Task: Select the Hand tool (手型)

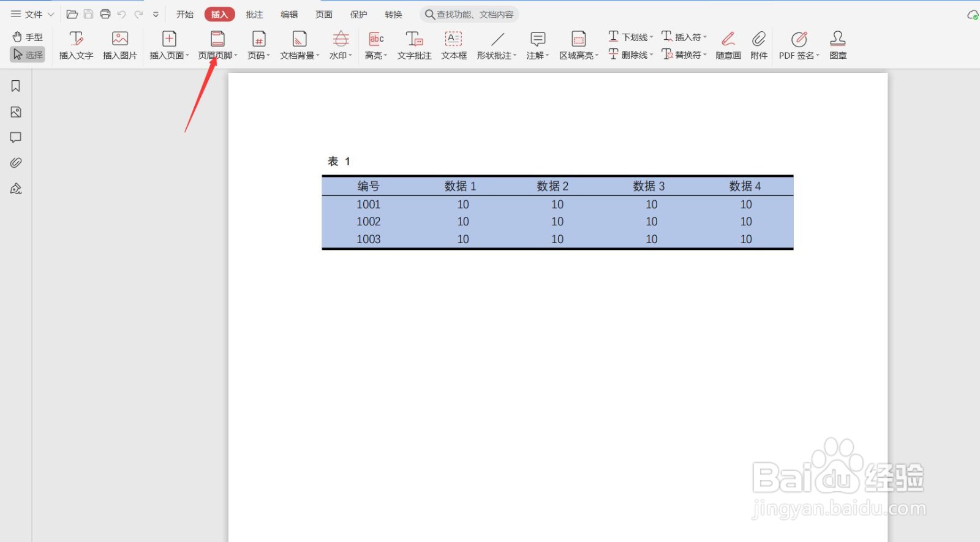Action: (x=28, y=37)
